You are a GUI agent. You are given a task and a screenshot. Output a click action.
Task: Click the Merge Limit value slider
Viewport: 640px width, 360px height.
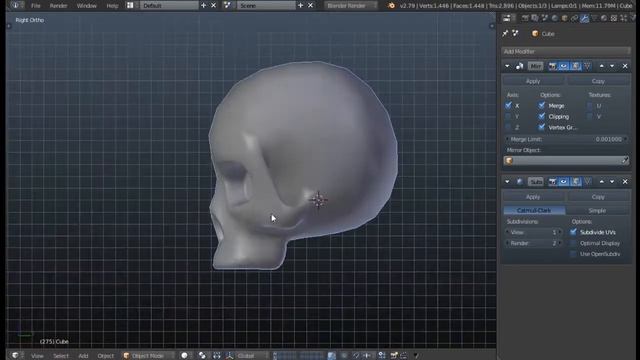[x=566, y=139]
